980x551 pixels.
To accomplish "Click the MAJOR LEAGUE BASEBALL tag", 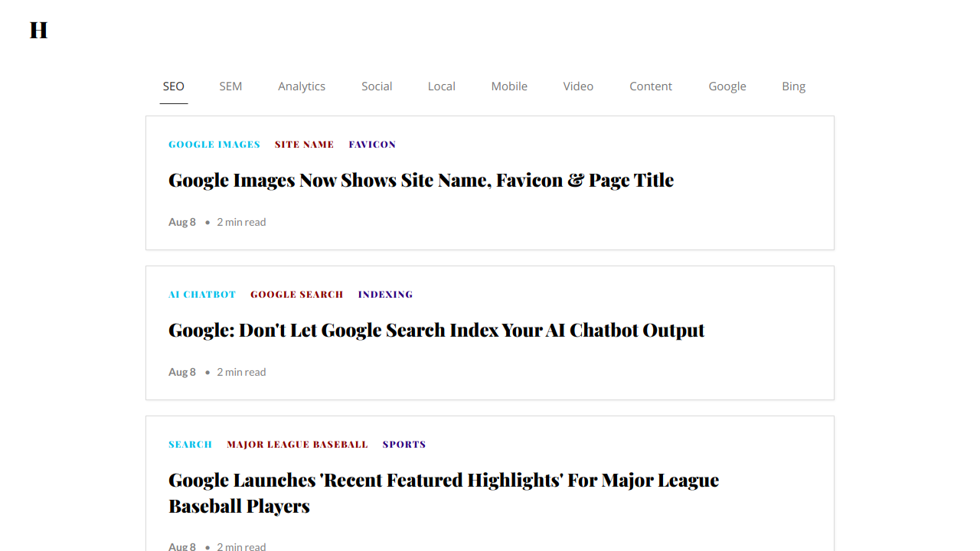I will click(297, 445).
